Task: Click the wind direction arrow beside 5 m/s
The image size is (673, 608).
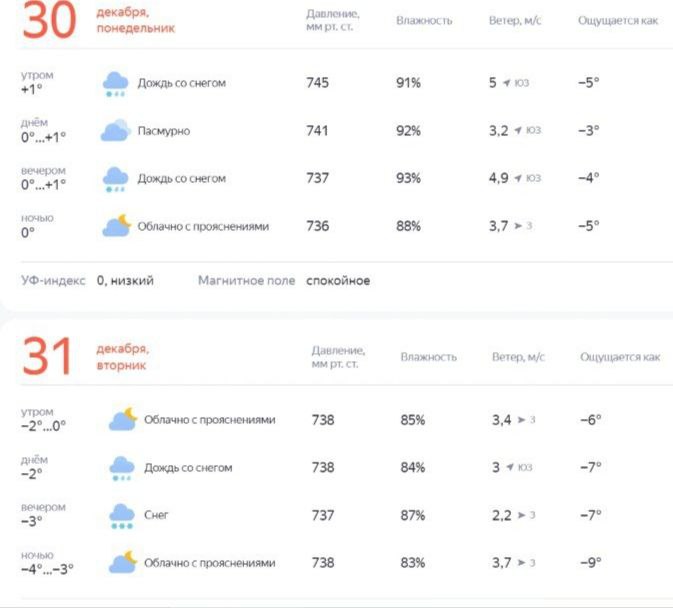Action: [507, 83]
